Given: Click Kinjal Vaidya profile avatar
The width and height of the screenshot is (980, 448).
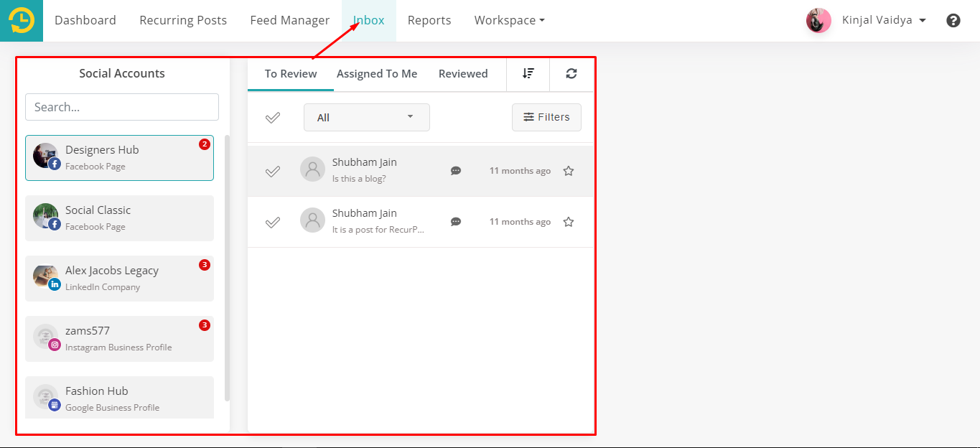Looking at the screenshot, I should coord(818,20).
